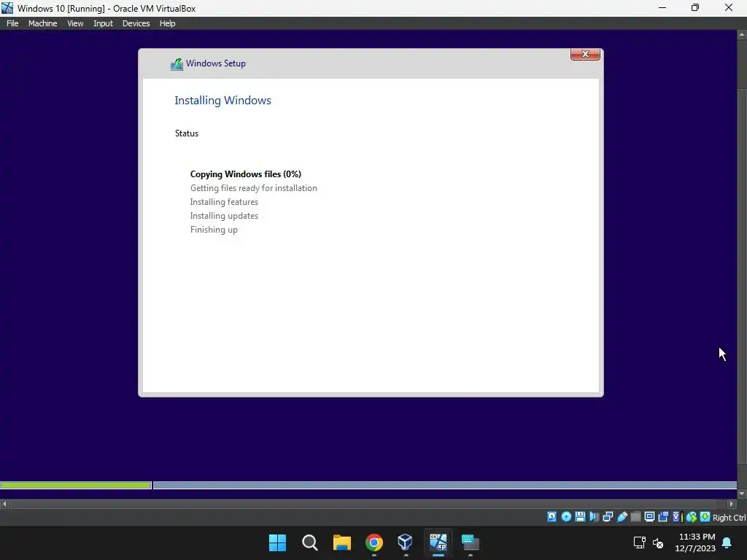Click the Windows Setup title icon
Image resolution: width=747 pixels, height=560 pixels.
177,64
